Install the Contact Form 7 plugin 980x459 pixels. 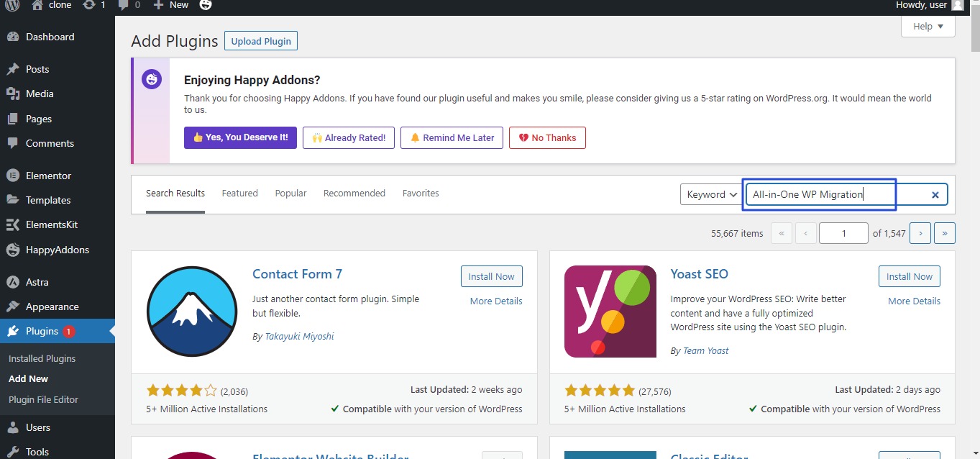pyautogui.click(x=491, y=276)
